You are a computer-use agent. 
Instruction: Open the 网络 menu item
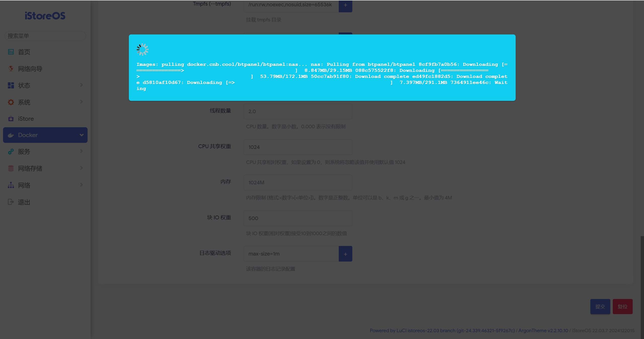pyautogui.click(x=24, y=185)
